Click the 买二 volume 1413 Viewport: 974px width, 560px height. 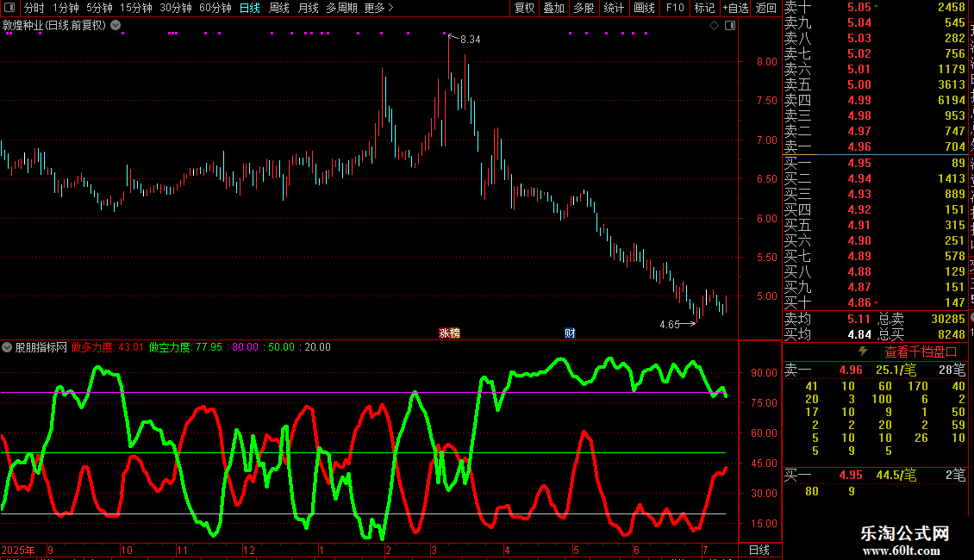tap(951, 178)
